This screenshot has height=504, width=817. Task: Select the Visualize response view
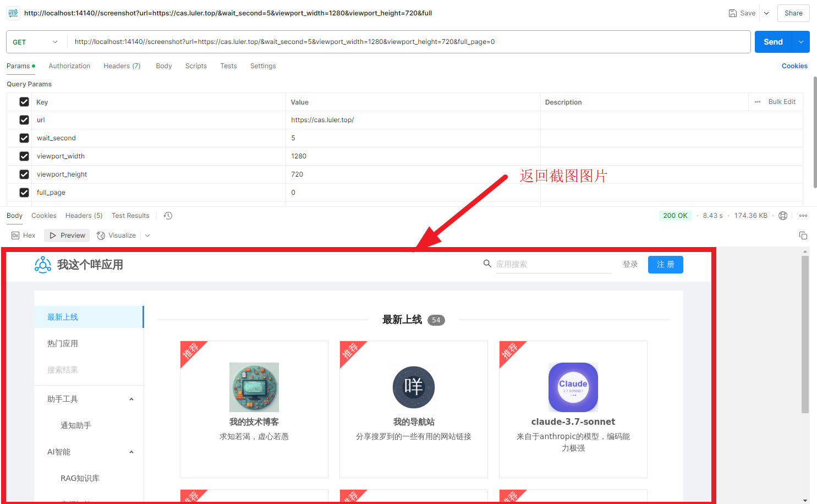point(116,235)
